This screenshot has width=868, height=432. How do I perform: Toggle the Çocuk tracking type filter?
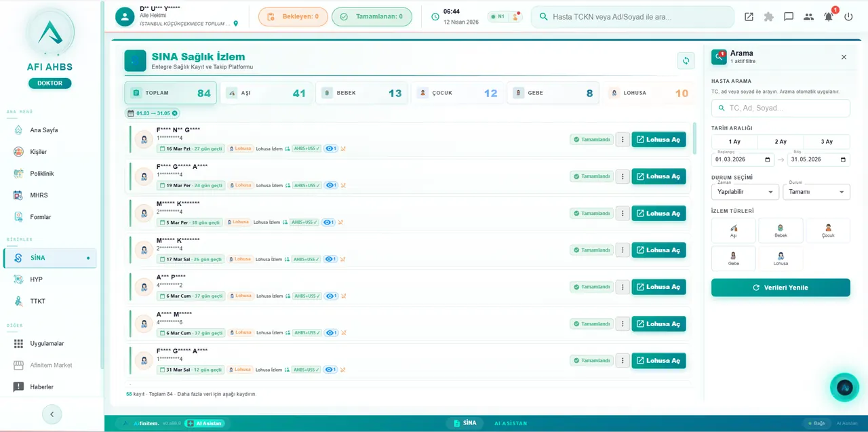click(x=828, y=231)
